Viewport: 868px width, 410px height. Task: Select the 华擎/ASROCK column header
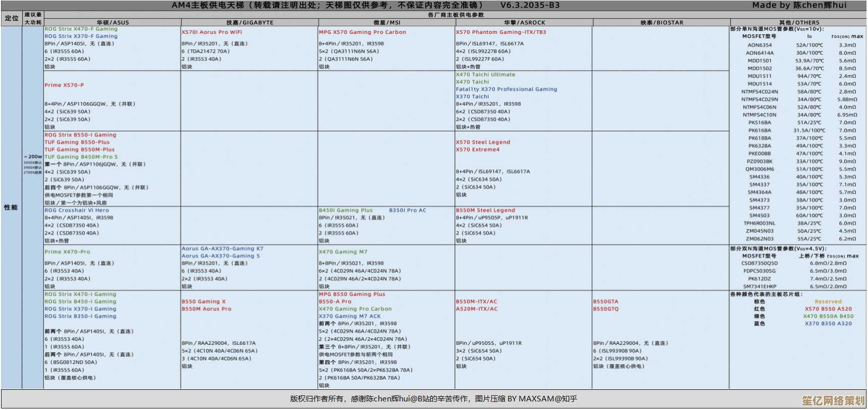(524, 23)
